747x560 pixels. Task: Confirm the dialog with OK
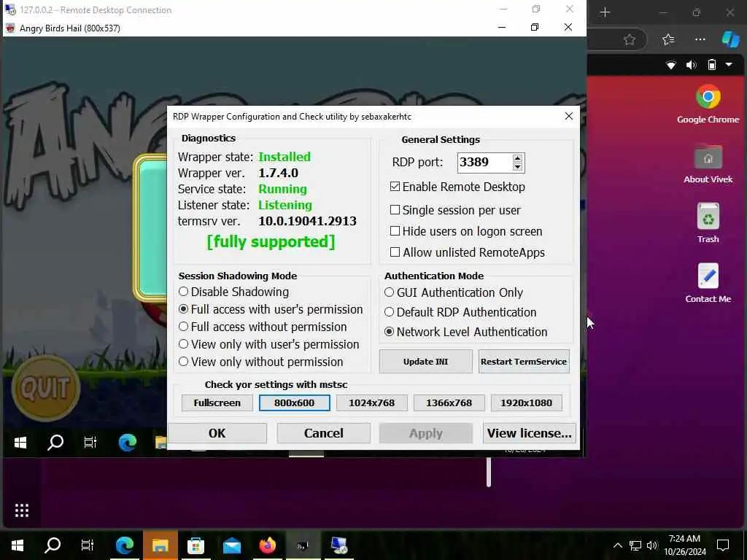point(217,433)
